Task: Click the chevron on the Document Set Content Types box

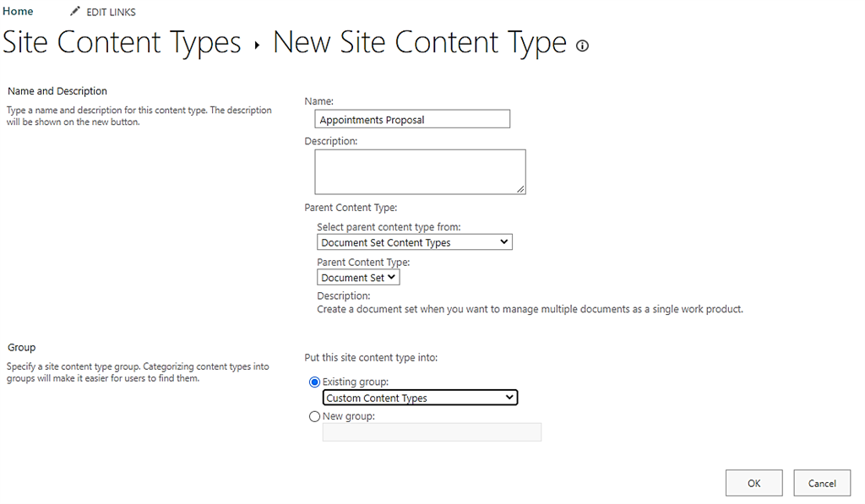Action: (505, 241)
